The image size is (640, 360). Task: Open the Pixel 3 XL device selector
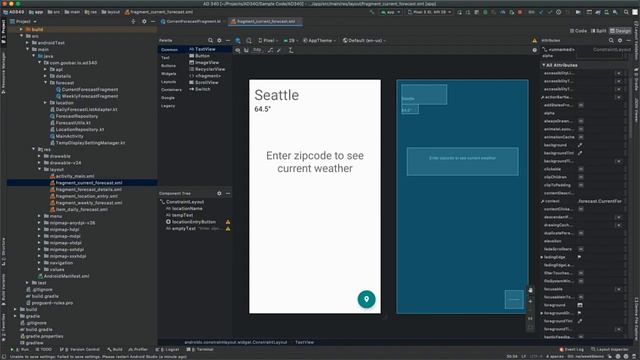click(429, 12)
